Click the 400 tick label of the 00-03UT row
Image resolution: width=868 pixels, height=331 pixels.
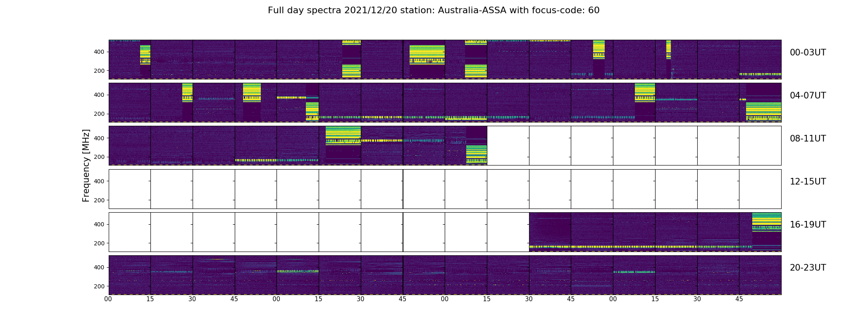pos(99,52)
